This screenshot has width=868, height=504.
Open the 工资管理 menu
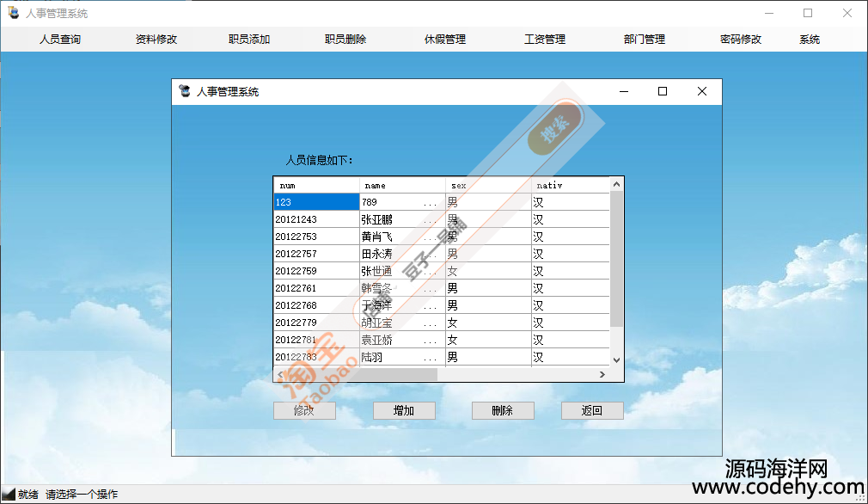tap(545, 40)
